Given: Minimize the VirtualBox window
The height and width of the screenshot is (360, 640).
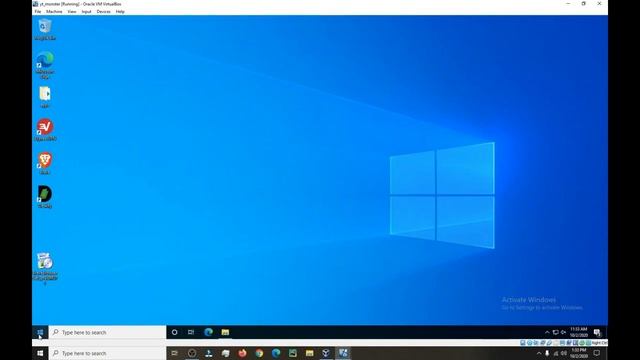Looking at the screenshot, I should pos(568,4).
